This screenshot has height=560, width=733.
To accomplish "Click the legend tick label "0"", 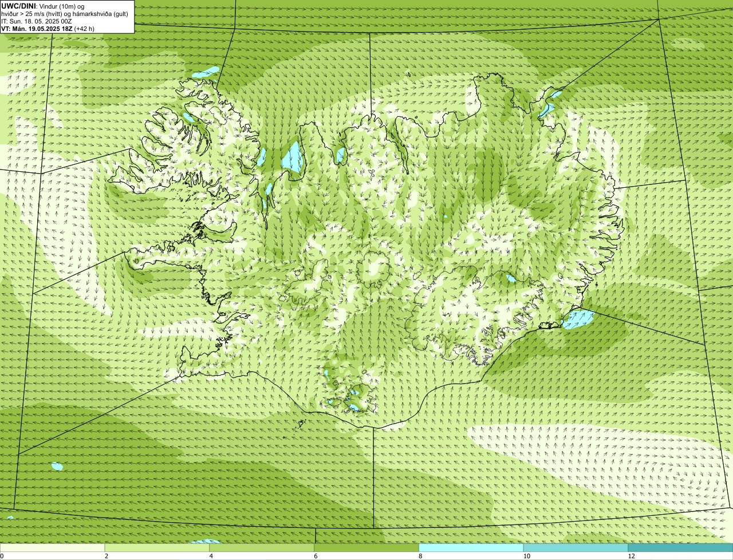I will pos(2,556).
